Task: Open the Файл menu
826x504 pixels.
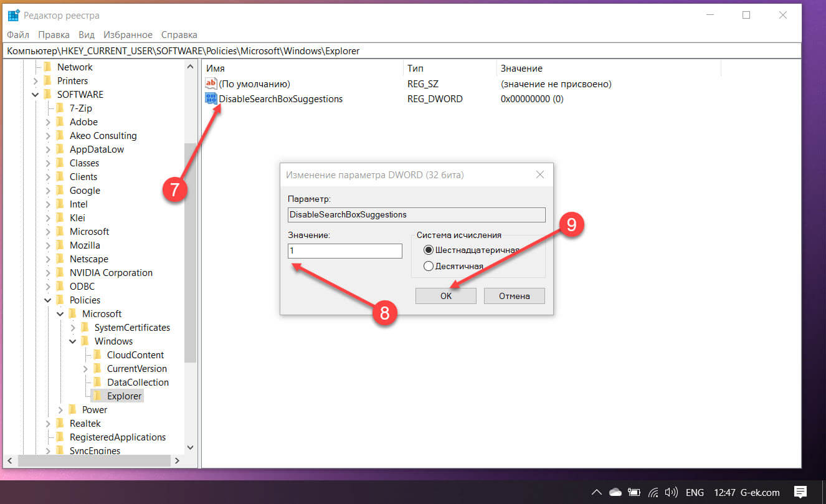Action: click(19, 35)
